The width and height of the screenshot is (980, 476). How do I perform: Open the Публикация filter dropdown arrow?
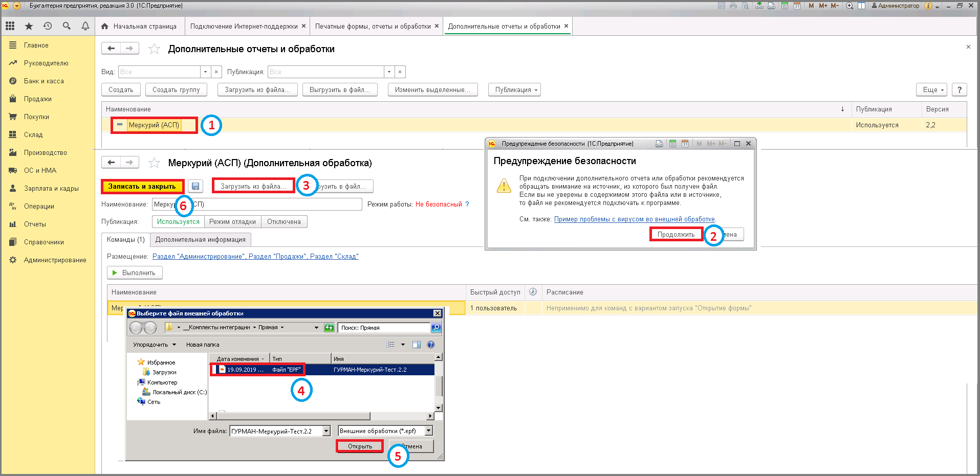(x=389, y=72)
